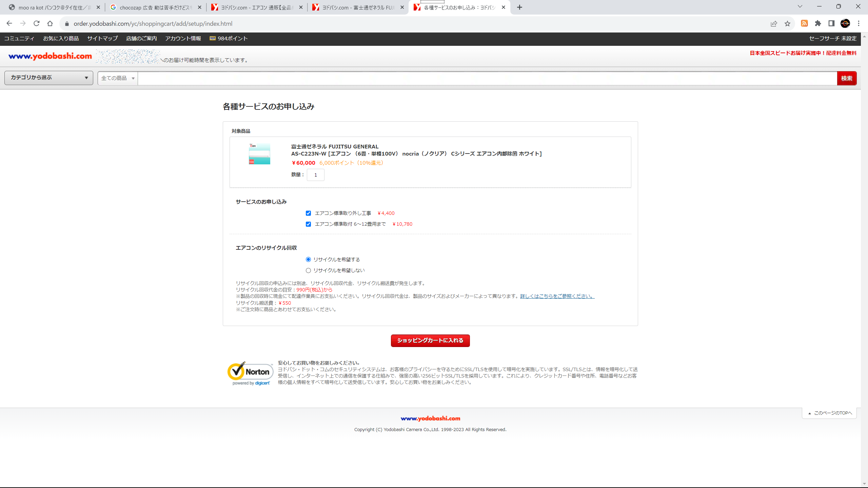Image resolution: width=868 pixels, height=488 pixels.
Task: Open the RSS feed extension icon
Action: pyautogui.click(x=804, y=23)
